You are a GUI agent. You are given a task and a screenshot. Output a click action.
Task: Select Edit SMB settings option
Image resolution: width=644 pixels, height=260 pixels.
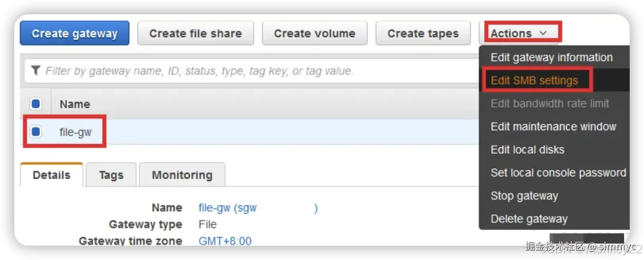534,80
